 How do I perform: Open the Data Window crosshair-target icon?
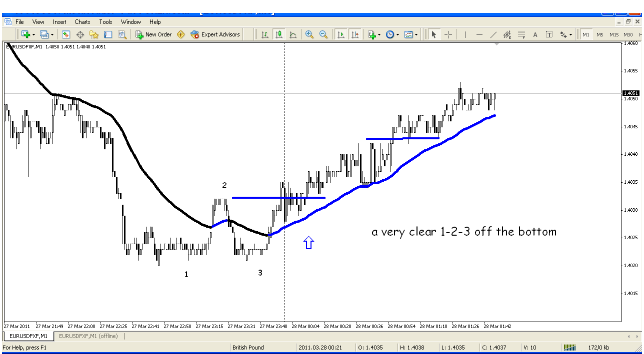[80, 34]
